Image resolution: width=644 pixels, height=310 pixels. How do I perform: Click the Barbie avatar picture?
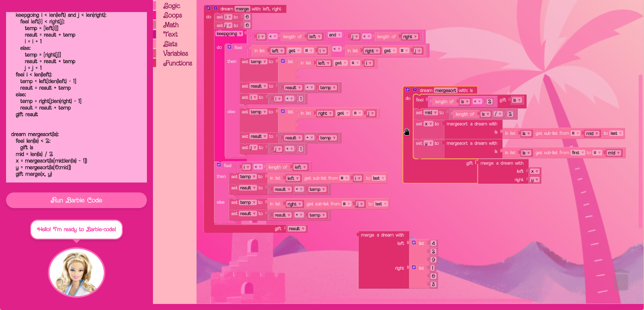[76, 273]
